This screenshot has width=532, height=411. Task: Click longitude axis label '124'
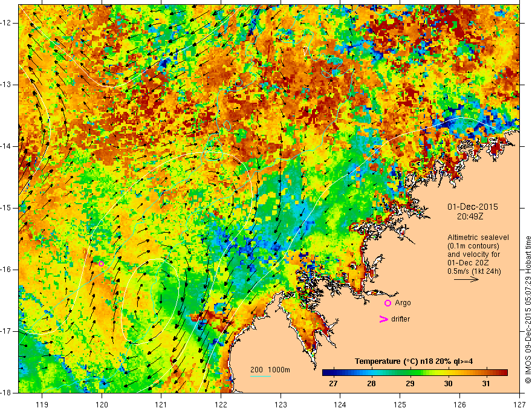pos(340,404)
